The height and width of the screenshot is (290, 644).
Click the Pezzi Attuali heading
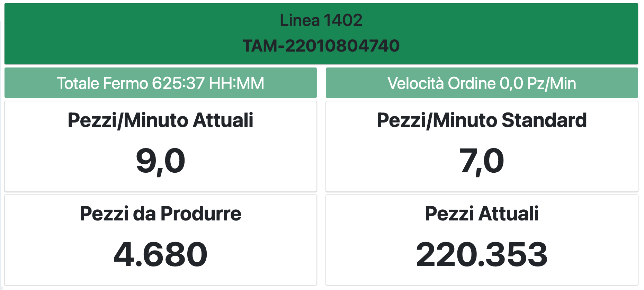point(482,214)
